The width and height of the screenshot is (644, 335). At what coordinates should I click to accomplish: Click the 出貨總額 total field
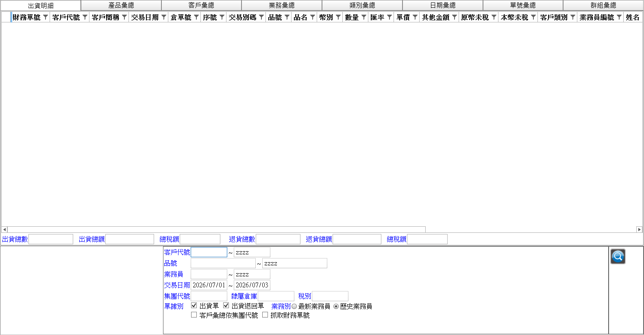pos(130,239)
